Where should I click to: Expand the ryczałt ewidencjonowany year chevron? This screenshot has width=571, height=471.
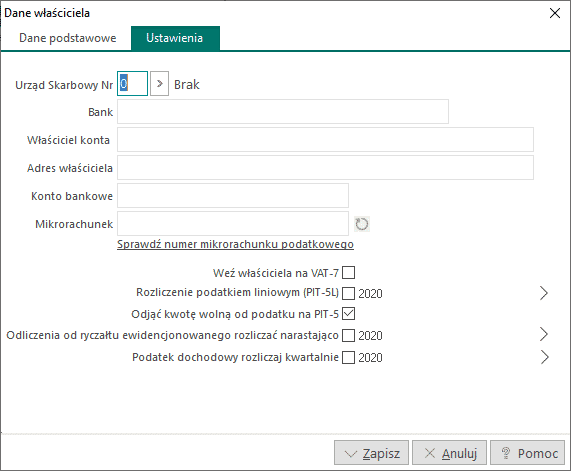point(544,334)
